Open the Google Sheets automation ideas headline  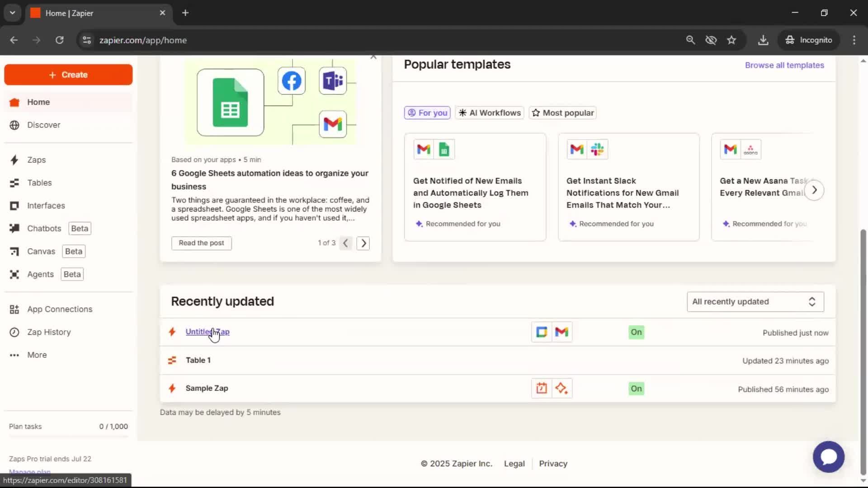pyautogui.click(x=270, y=180)
